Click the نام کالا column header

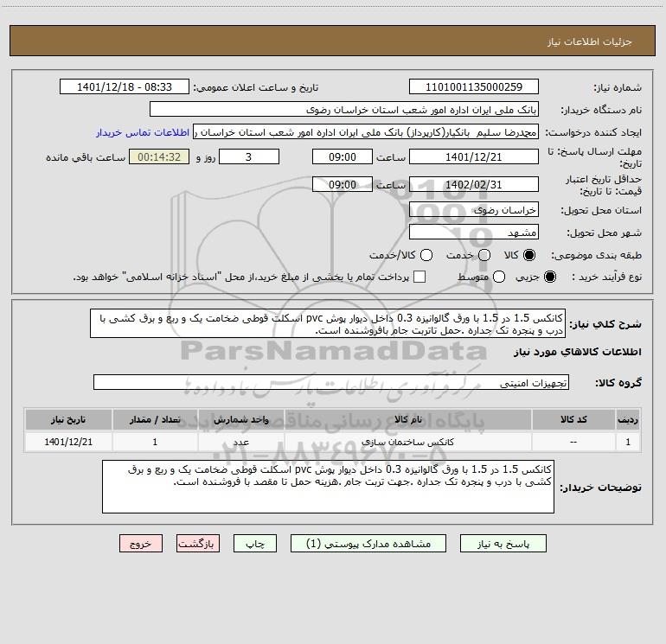coord(407,419)
